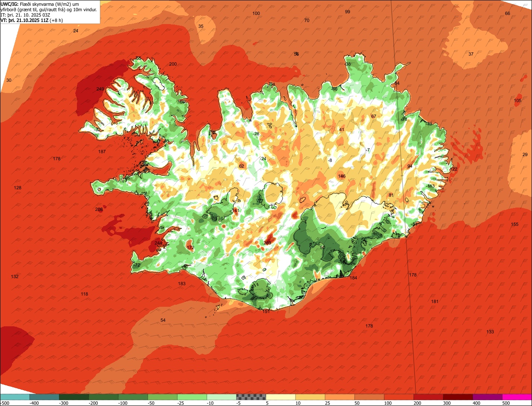
Task: Click the map value '249' off the Westfjords
Action: pos(100,89)
